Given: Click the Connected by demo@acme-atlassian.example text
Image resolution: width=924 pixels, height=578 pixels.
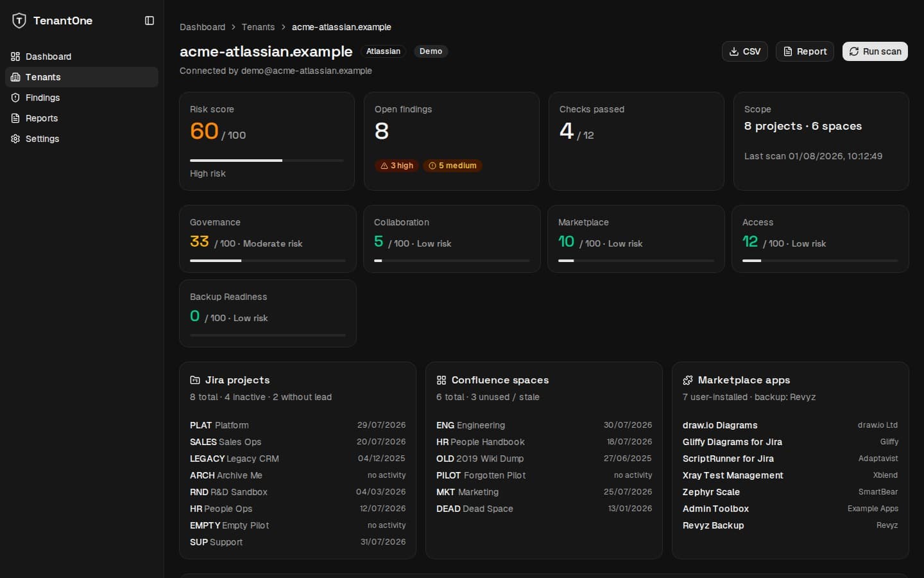Looking at the screenshot, I should [276, 71].
